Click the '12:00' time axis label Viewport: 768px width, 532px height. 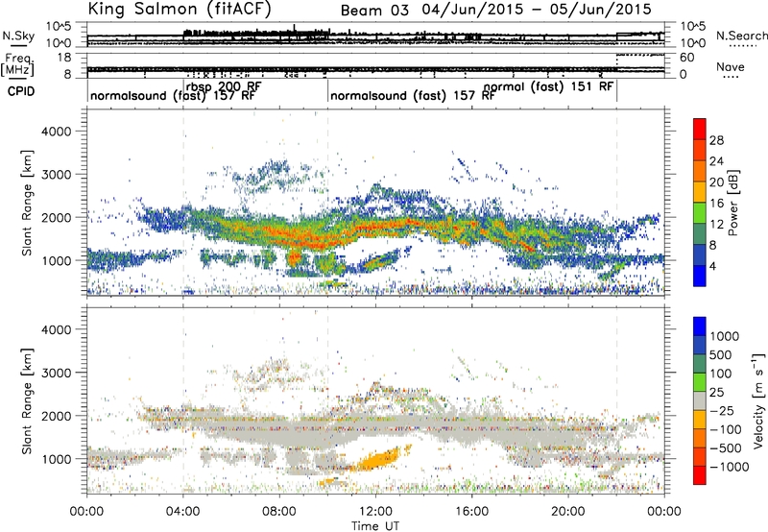tap(375, 512)
